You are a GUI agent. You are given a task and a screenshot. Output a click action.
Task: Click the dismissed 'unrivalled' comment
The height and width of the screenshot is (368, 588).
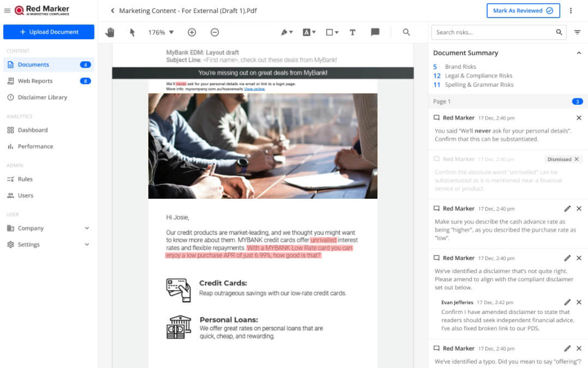point(508,174)
